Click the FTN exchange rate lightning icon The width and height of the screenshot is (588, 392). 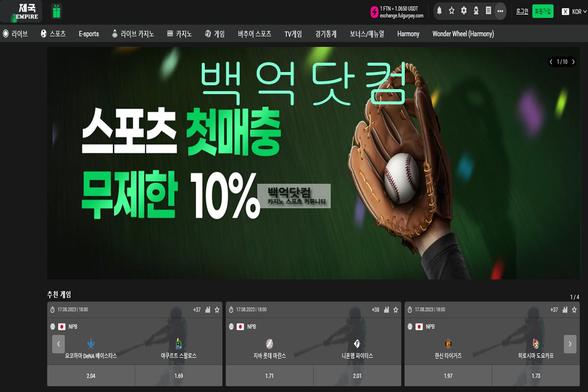[375, 12]
